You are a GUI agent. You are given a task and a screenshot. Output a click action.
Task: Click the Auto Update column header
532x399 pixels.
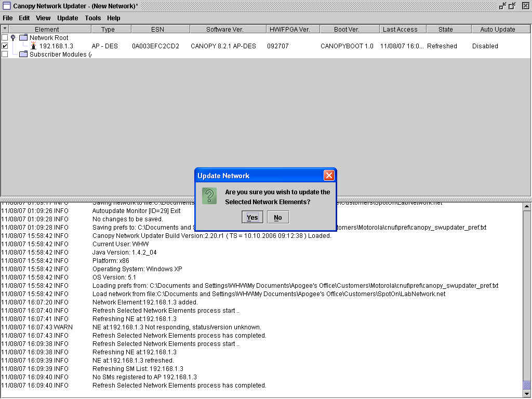coord(497,30)
